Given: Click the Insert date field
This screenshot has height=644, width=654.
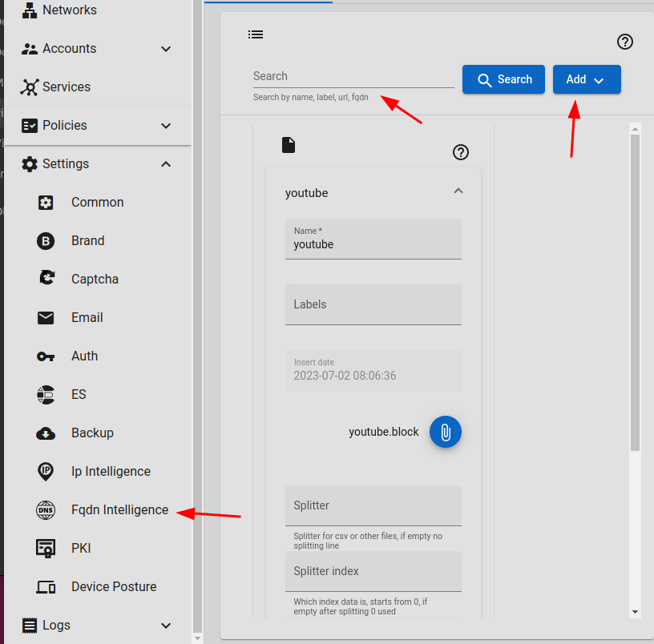Looking at the screenshot, I should click(373, 371).
